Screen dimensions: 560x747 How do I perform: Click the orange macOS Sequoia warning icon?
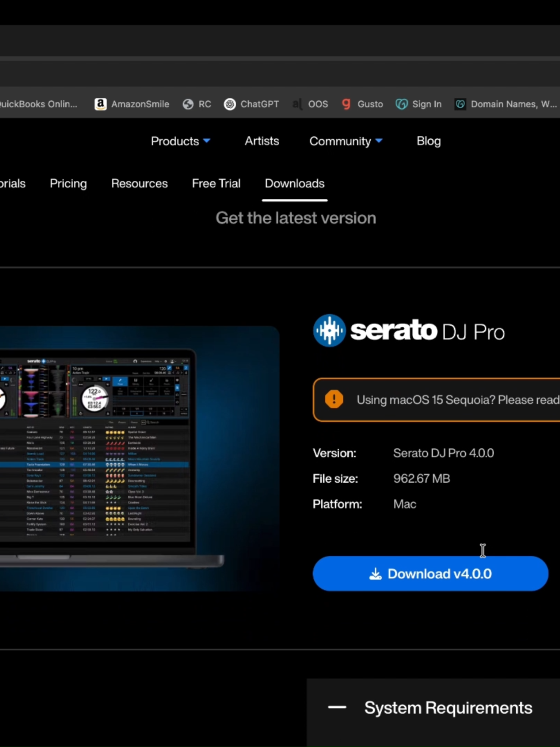334,399
